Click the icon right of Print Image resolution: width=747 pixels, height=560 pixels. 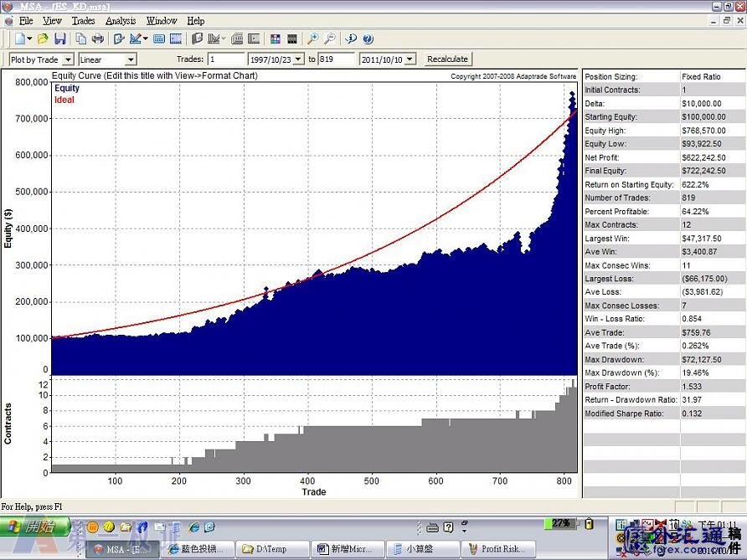119,39
